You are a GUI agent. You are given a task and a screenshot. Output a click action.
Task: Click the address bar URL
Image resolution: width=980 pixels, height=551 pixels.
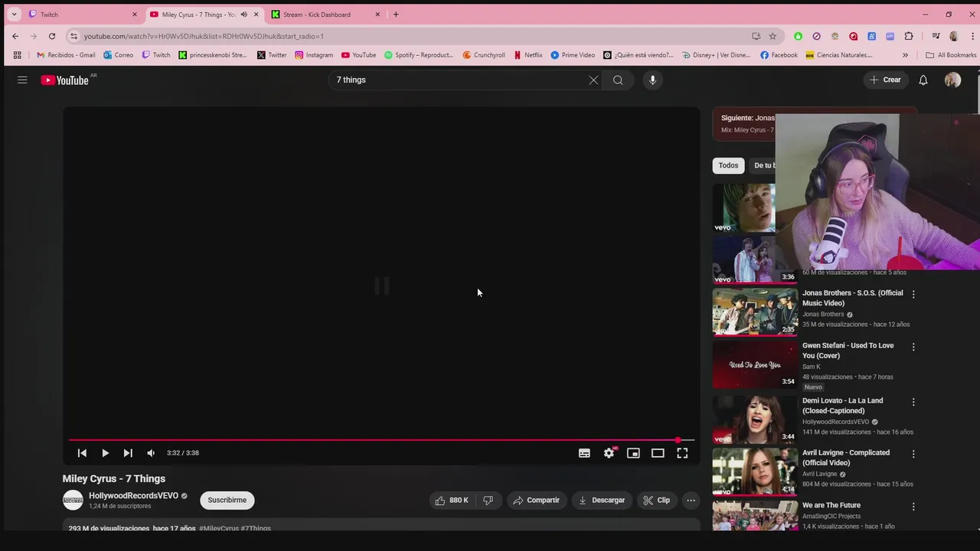[204, 36]
